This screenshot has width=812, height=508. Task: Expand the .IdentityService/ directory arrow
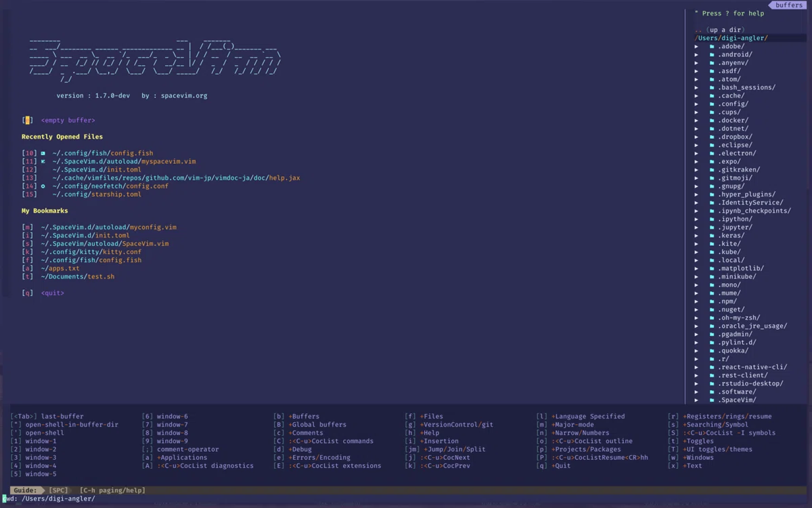coord(696,203)
